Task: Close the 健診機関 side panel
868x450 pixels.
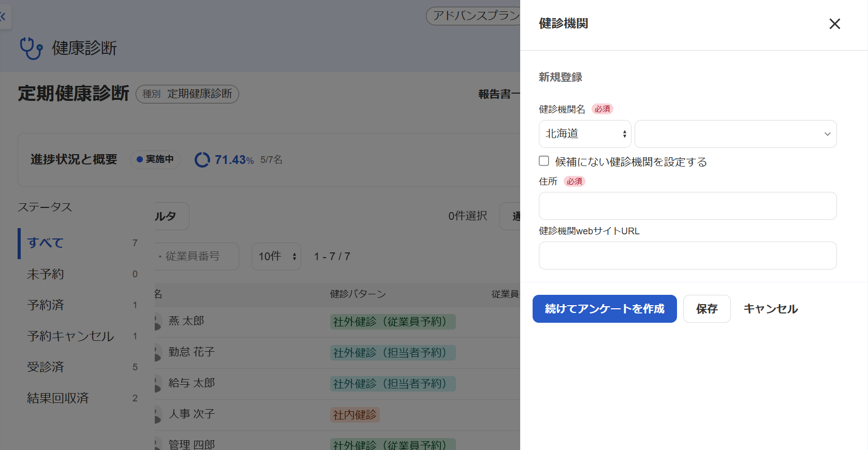Action: tap(834, 24)
